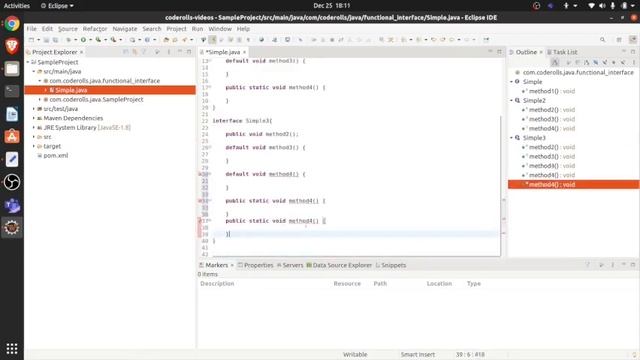The height and width of the screenshot is (360, 640).
Task: Open the Refactor menu
Action: coord(95,29)
